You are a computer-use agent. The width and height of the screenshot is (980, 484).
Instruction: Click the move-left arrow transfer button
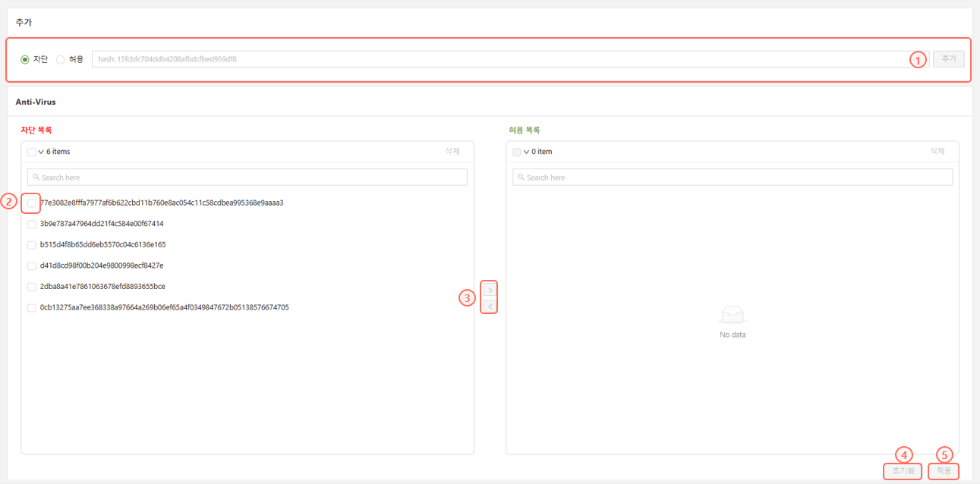click(x=490, y=306)
